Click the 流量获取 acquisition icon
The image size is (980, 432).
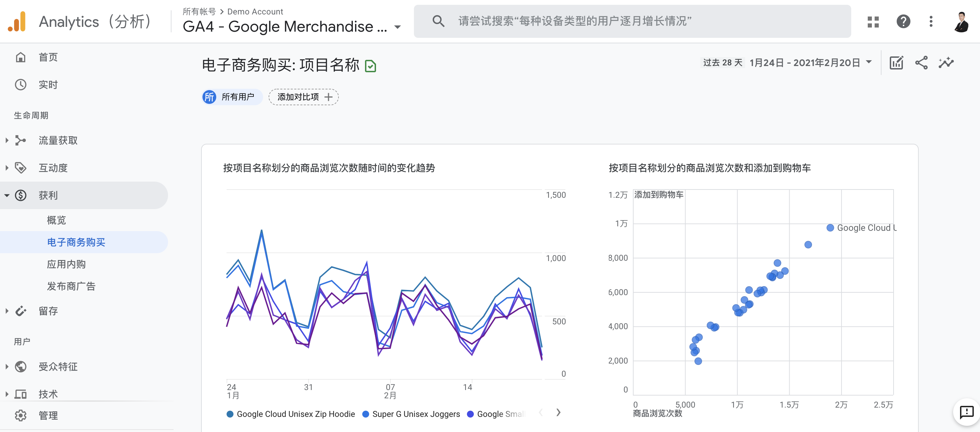[21, 140]
